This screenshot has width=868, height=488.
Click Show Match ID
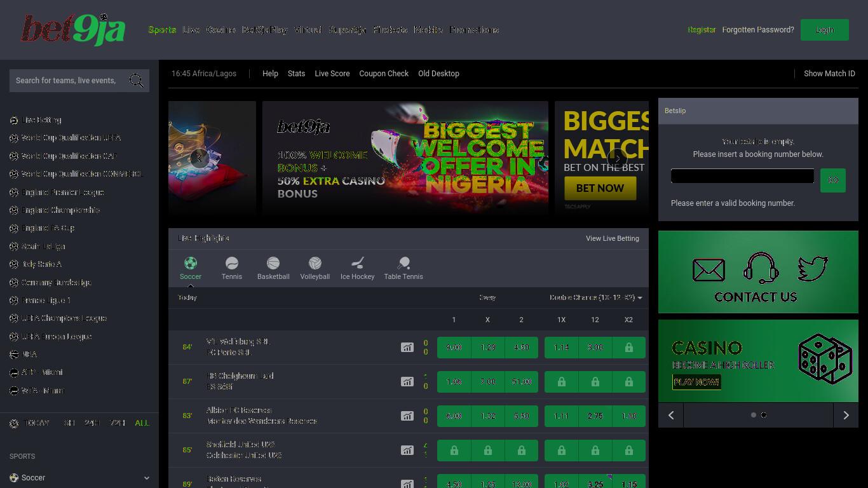[x=829, y=74]
